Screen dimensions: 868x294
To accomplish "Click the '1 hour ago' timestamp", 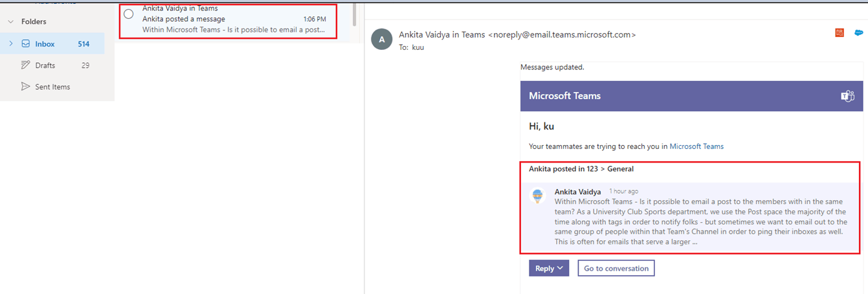I will click(x=623, y=192).
